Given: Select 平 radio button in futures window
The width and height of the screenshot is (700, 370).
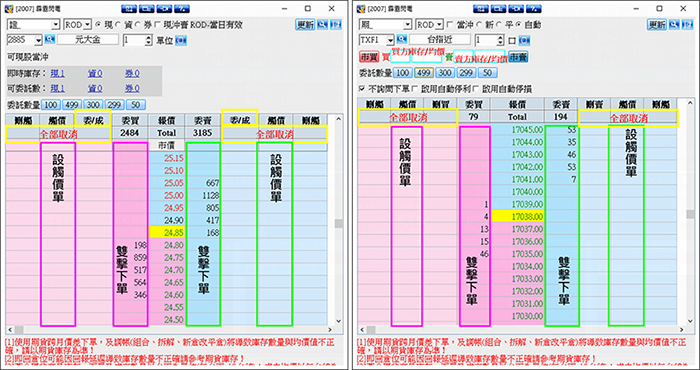Looking at the screenshot, I should pos(499,25).
